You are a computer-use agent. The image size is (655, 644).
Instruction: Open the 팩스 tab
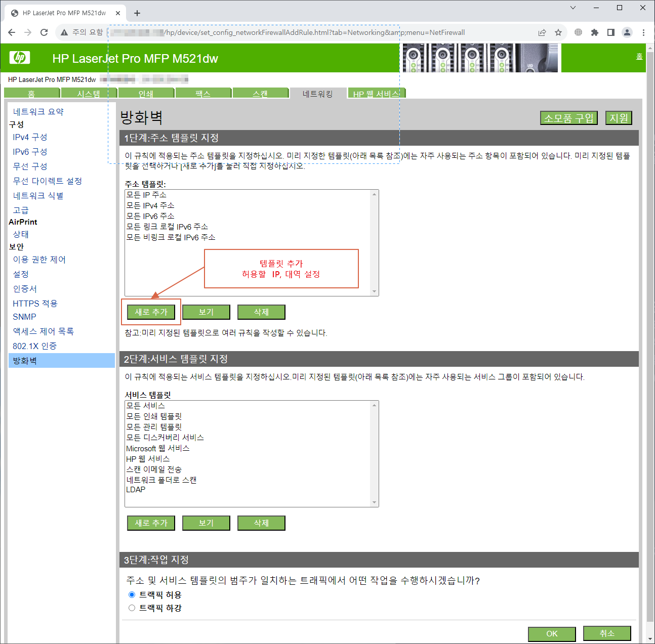coord(203,93)
